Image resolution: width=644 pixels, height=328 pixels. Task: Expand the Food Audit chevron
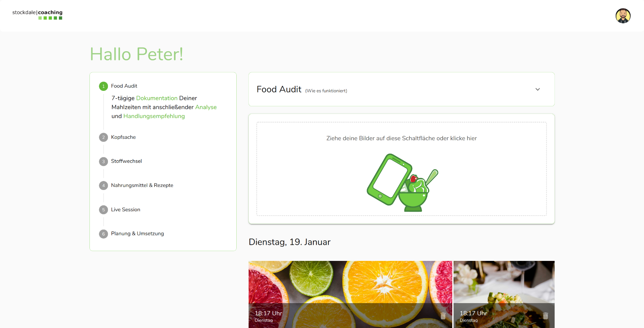point(538,89)
